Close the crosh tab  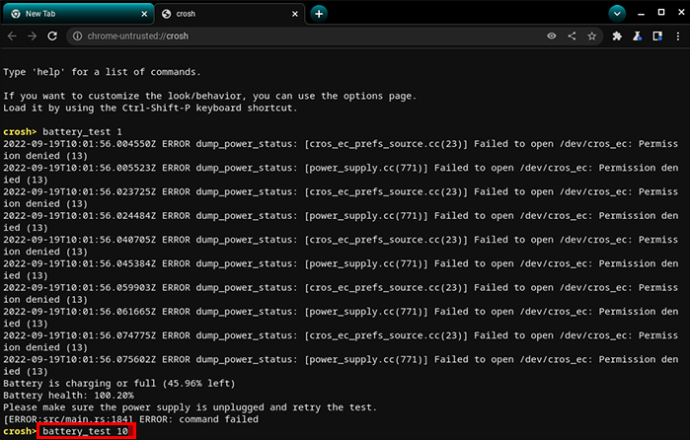(x=295, y=14)
